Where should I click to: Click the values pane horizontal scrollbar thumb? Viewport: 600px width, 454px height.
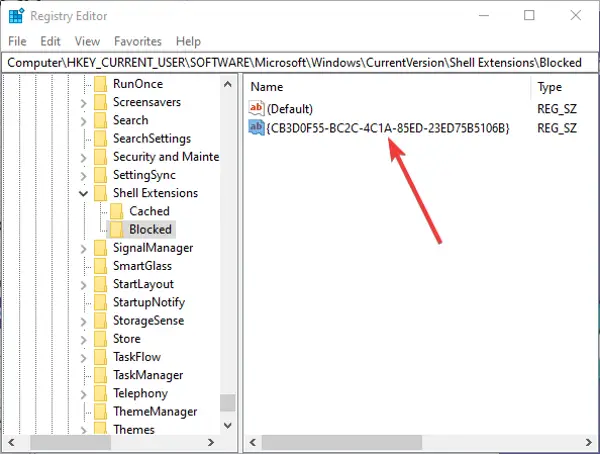point(342,443)
